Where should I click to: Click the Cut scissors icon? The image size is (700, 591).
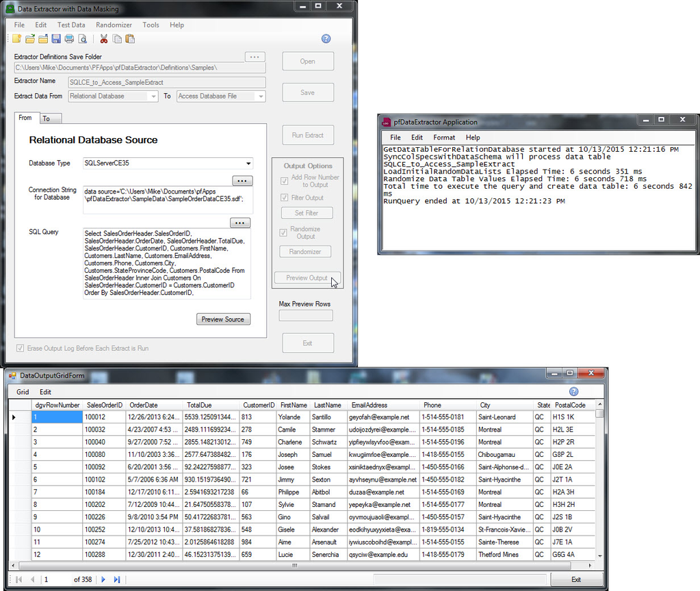click(x=104, y=39)
